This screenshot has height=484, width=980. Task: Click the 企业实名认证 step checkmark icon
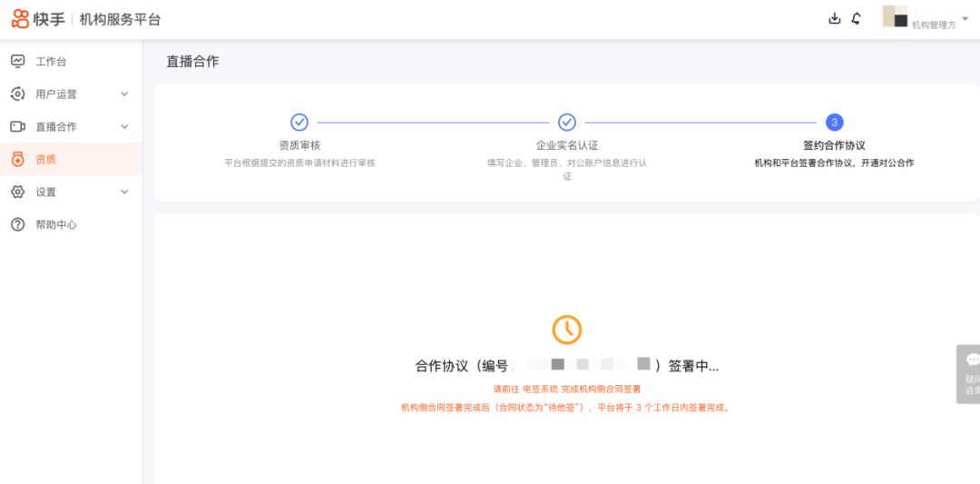click(567, 122)
